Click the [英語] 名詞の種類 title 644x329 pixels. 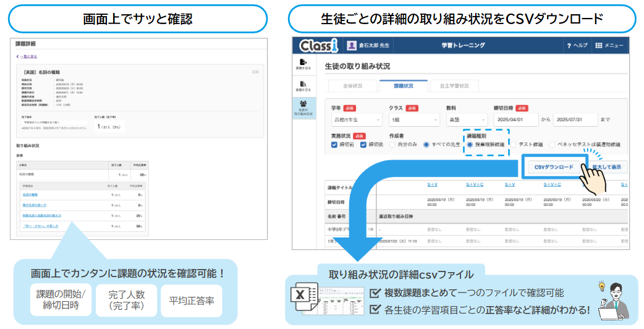tap(41, 72)
